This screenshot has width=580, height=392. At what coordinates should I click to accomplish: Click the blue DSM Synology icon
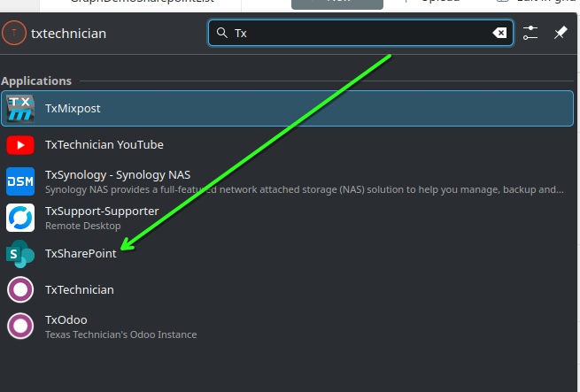click(x=20, y=181)
